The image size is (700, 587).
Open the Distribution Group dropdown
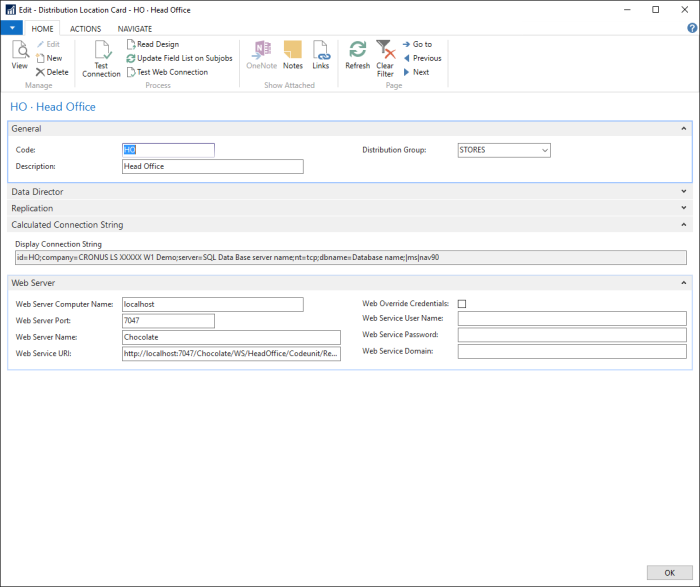pos(544,150)
